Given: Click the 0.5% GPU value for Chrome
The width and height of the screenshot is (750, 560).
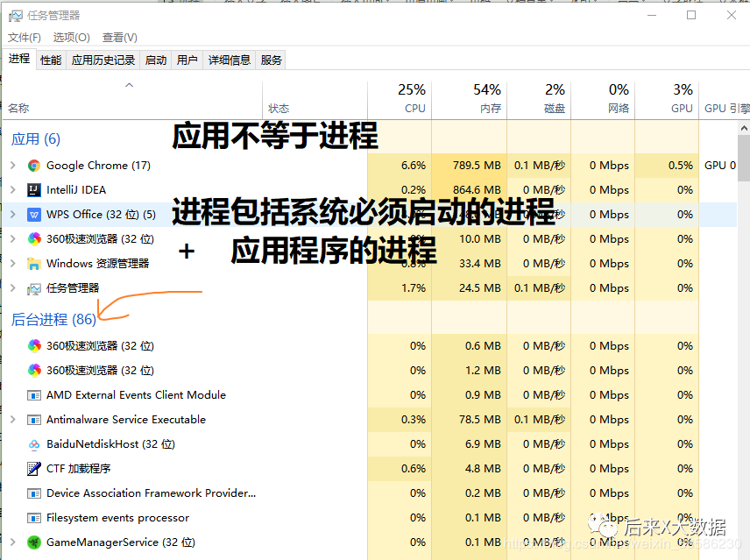Looking at the screenshot, I should [680, 166].
